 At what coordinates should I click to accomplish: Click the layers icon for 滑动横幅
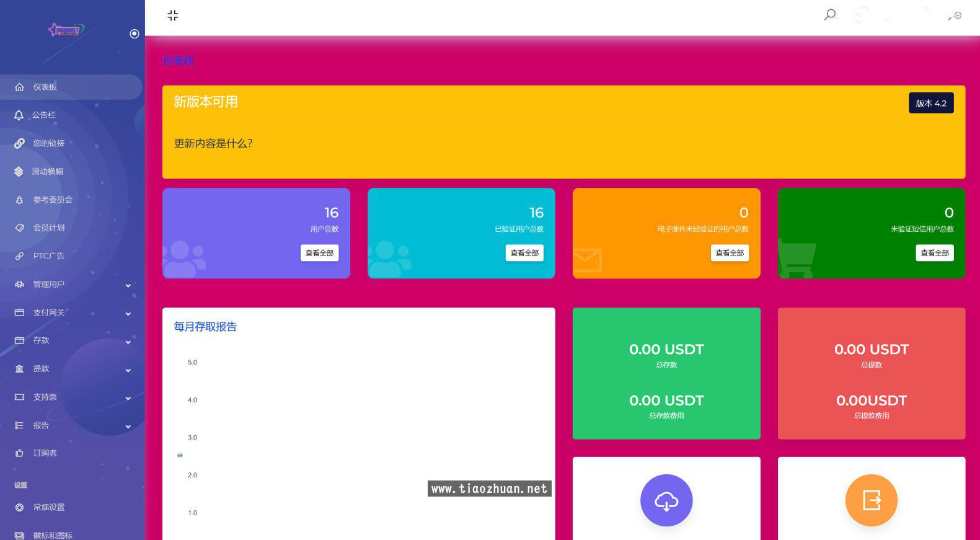pyautogui.click(x=19, y=172)
